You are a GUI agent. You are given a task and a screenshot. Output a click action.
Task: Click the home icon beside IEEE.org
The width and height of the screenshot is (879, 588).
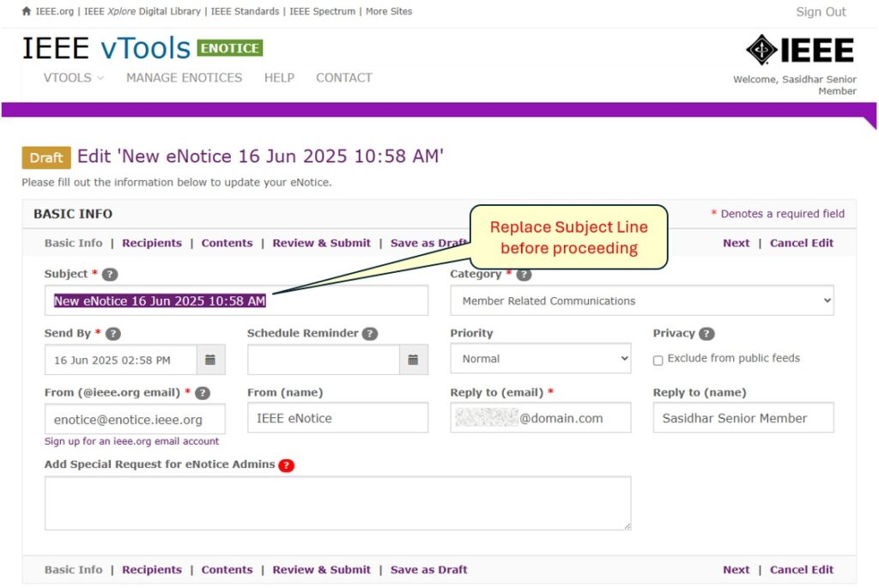(27, 11)
